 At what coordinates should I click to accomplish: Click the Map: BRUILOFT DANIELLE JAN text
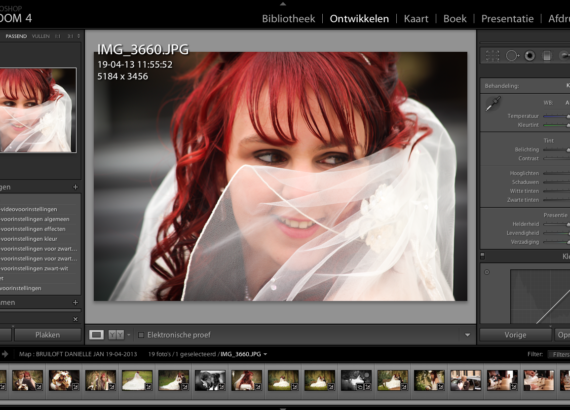[x=78, y=354]
